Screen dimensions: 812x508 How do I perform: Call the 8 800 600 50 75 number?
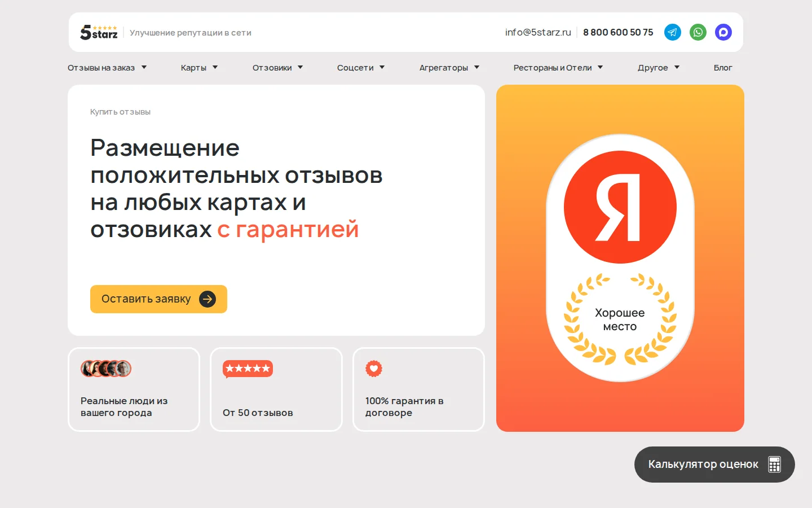pos(618,32)
